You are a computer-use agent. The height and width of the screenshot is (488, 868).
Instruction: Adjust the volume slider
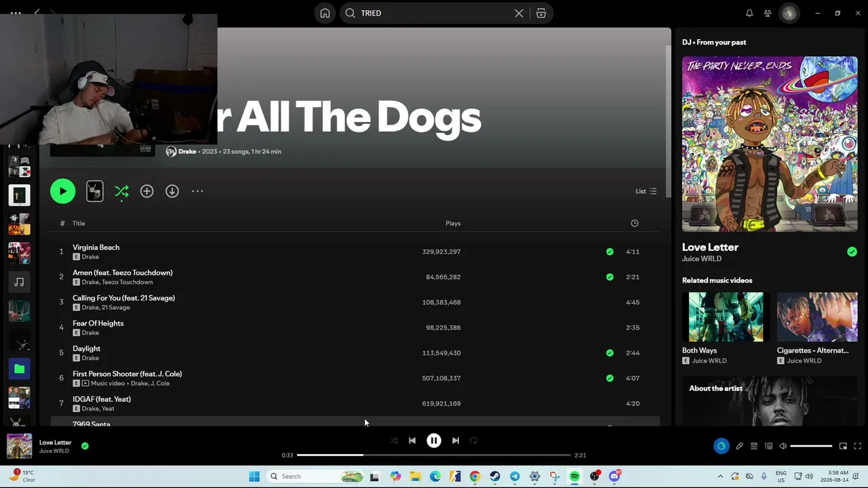pos(811,446)
